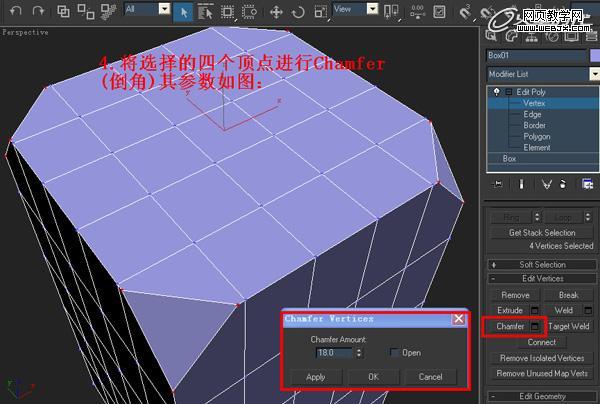Screen dimensions: 600x404
Task: Select Edit Poly in the modifier stack
Action: pyautogui.click(x=531, y=92)
